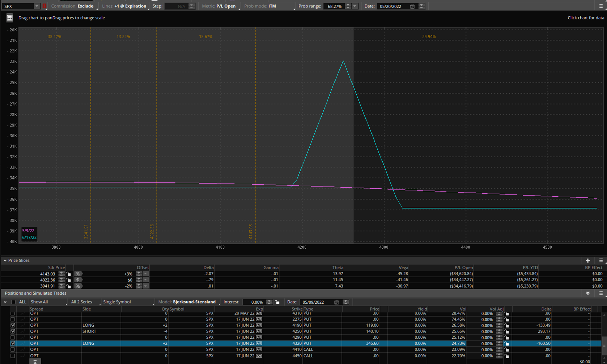Viewport: 607px width, 364px height.
Task: Click the Vol Adj lock on 4320 PUT row
Action: click(507, 344)
